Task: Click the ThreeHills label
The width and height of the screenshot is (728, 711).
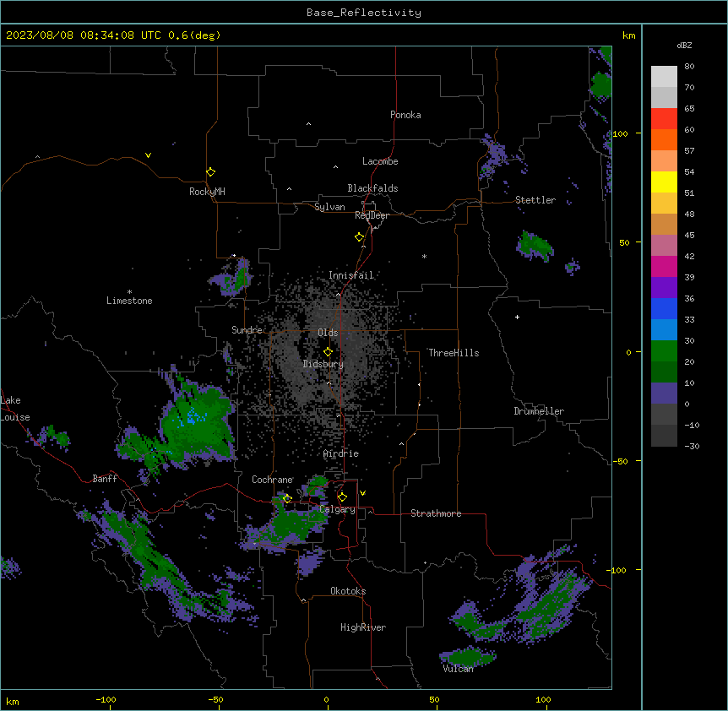Action: tap(454, 353)
